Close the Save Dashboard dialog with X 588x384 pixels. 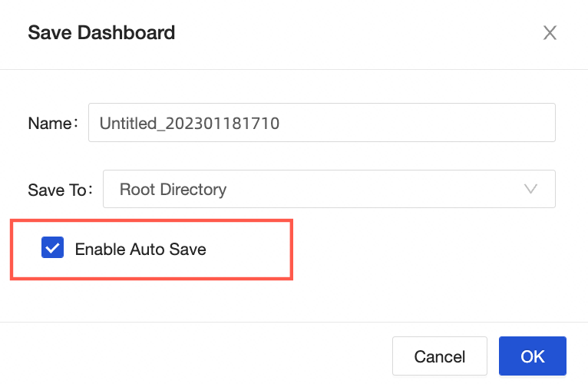click(x=550, y=33)
